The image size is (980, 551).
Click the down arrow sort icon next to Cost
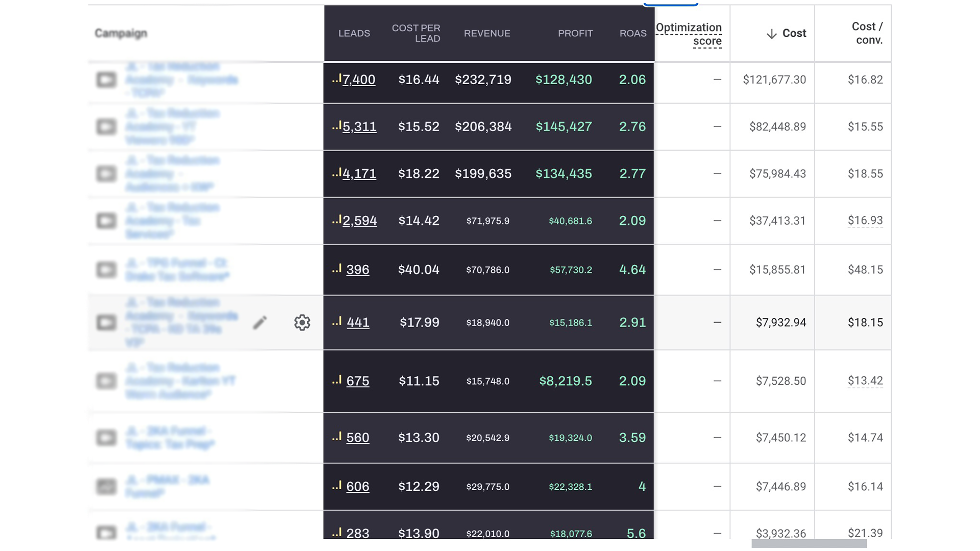[772, 34]
